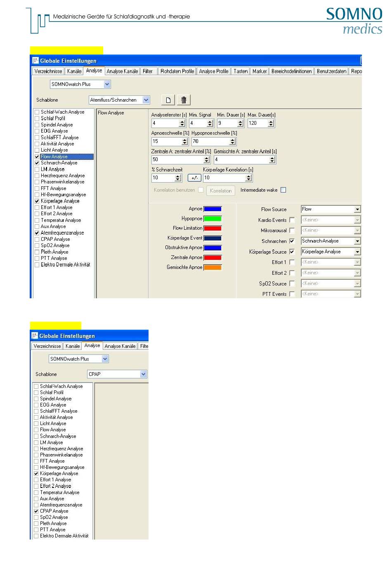Viewport: 392px width, 573px height.
Task: Switch to Analyse Kanäle tab in upper window
Action: pyautogui.click(x=122, y=71)
